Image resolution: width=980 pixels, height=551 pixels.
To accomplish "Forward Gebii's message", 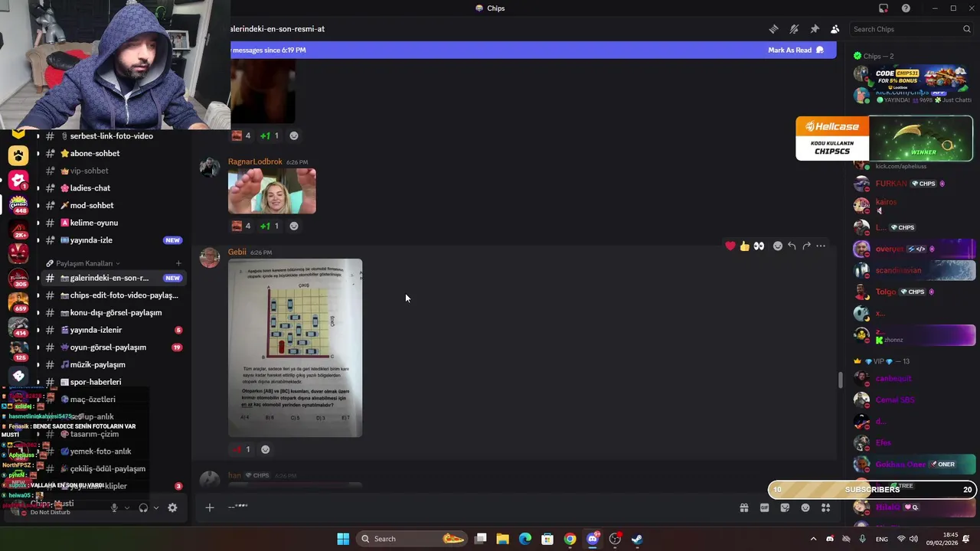I will [806, 246].
